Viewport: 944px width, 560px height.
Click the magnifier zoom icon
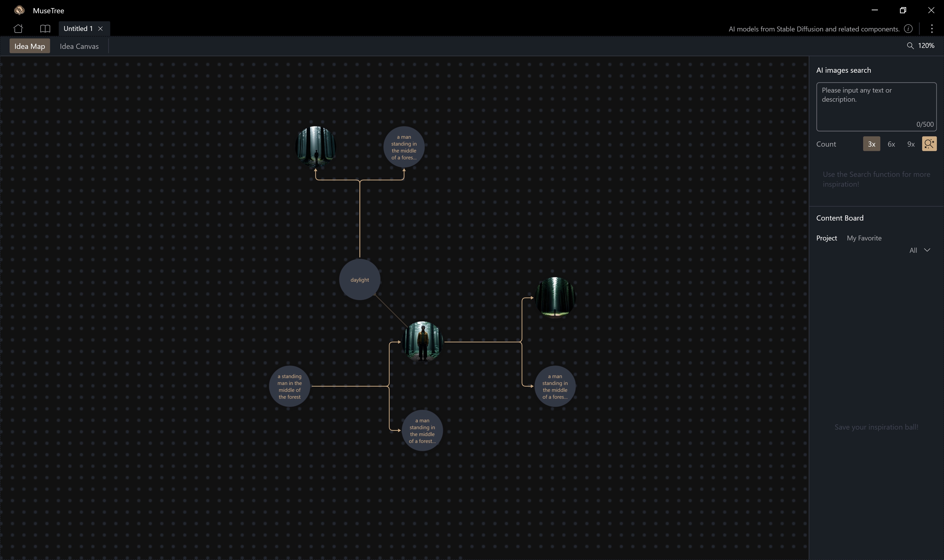pos(910,46)
